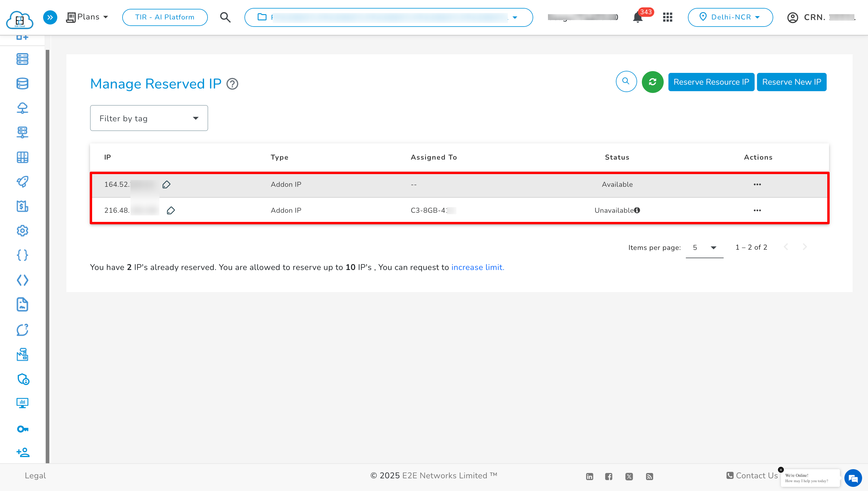Open actions menu for Available IP row
Image resolution: width=868 pixels, height=491 pixels.
coord(757,184)
